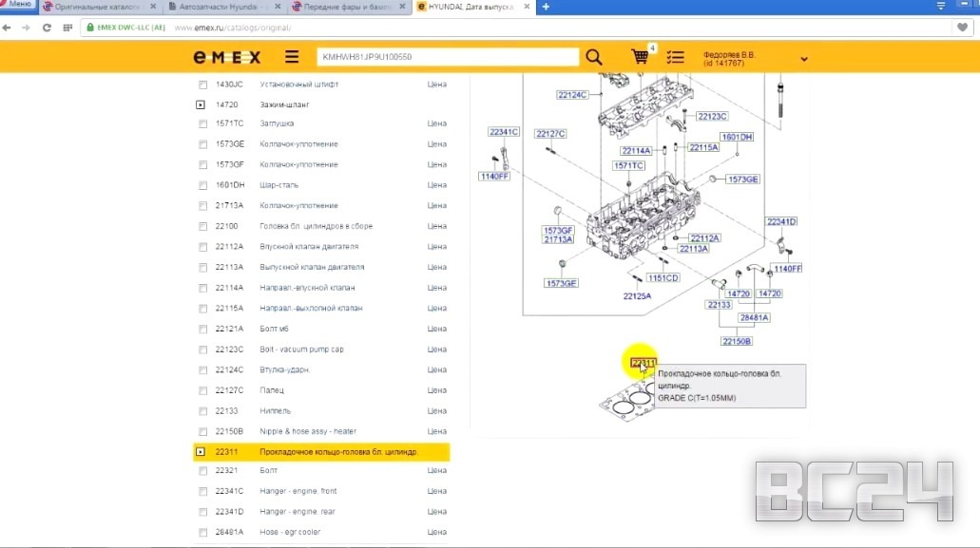The width and height of the screenshot is (980, 548).
Task: Tick the checkbox for 1571TC Заглушка
Action: pos(202,123)
